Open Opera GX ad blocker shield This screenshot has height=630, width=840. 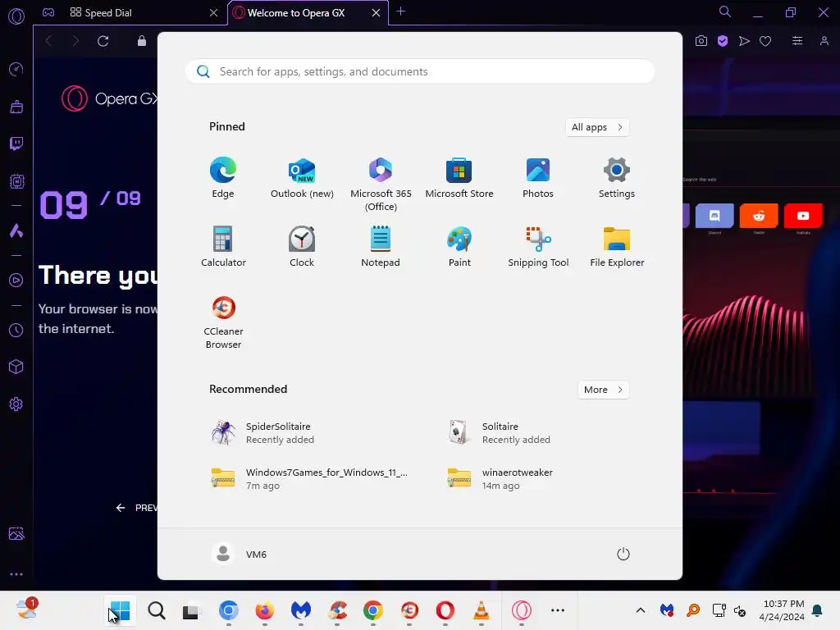(x=723, y=41)
